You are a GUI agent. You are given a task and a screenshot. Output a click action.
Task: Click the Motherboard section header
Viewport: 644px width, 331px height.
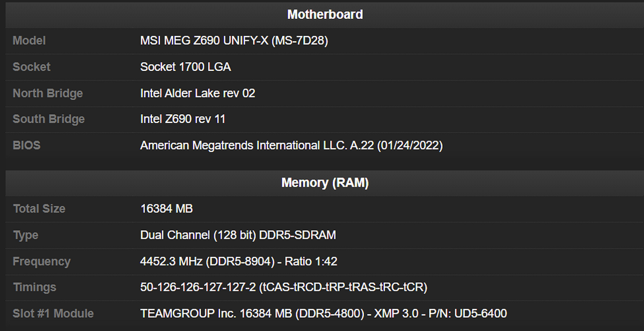(x=325, y=14)
